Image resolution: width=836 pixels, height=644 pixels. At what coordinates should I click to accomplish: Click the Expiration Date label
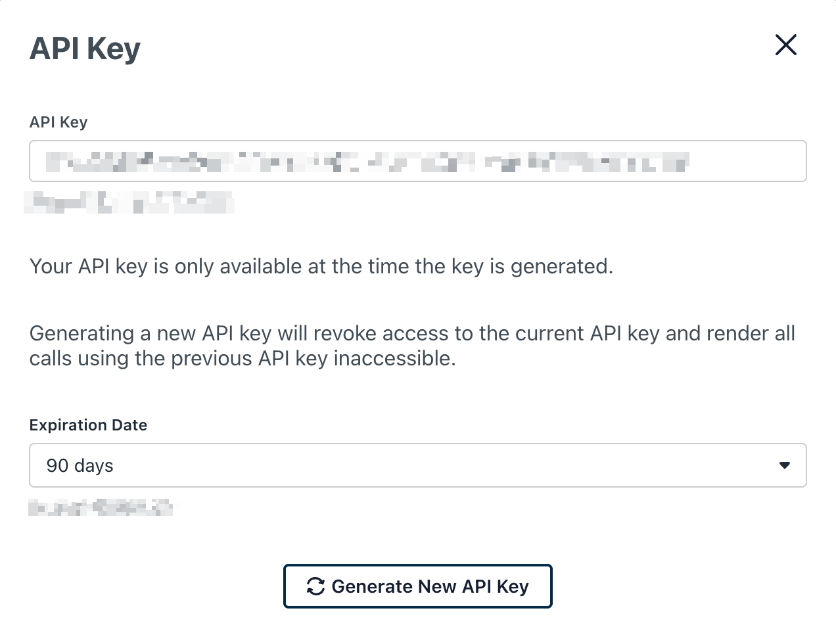click(x=88, y=425)
